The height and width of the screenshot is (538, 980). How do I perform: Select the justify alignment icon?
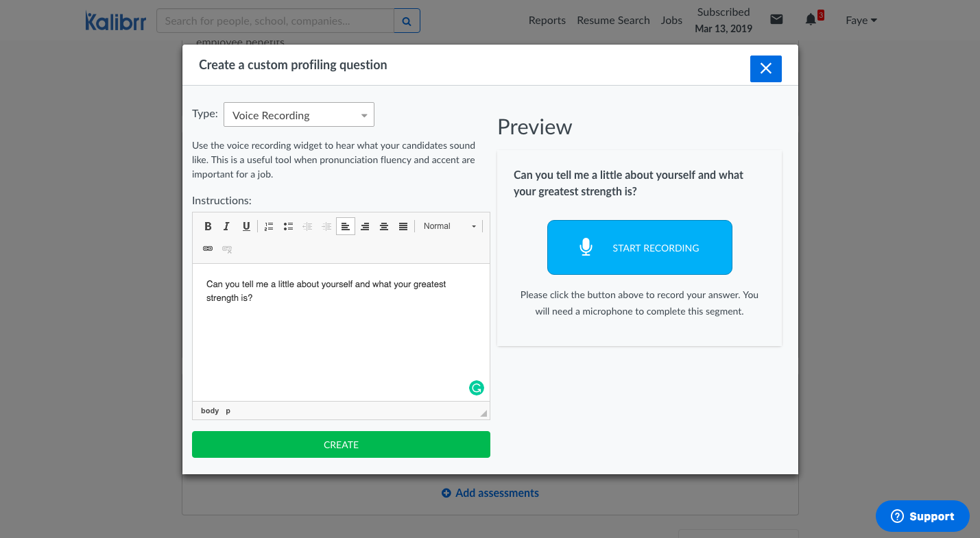pyautogui.click(x=403, y=226)
